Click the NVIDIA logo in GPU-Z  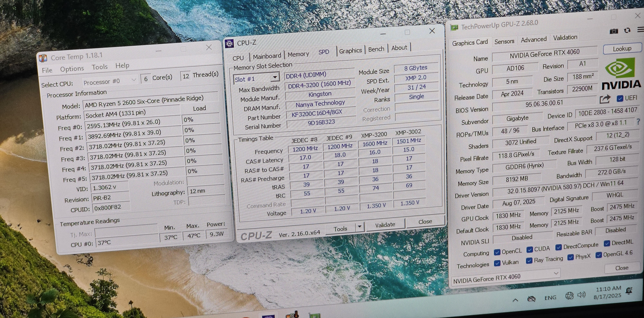coord(621,74)
